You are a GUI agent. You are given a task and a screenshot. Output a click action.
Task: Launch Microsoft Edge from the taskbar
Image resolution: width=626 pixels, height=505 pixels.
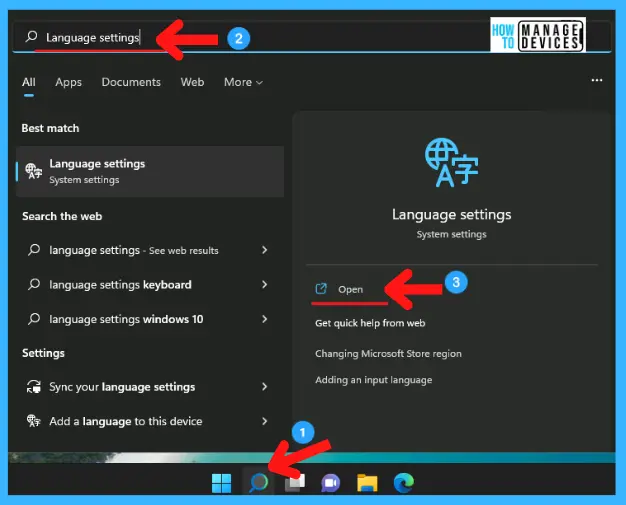[x=404, y=483]
